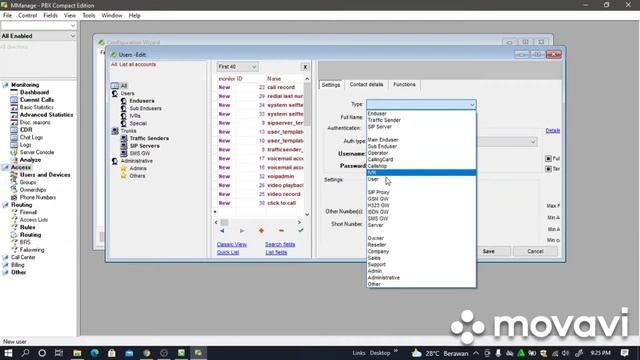Choose IVR from the Type list
Image resolution: width=640 pixels, height=360 pixels.
pos(421,173)
